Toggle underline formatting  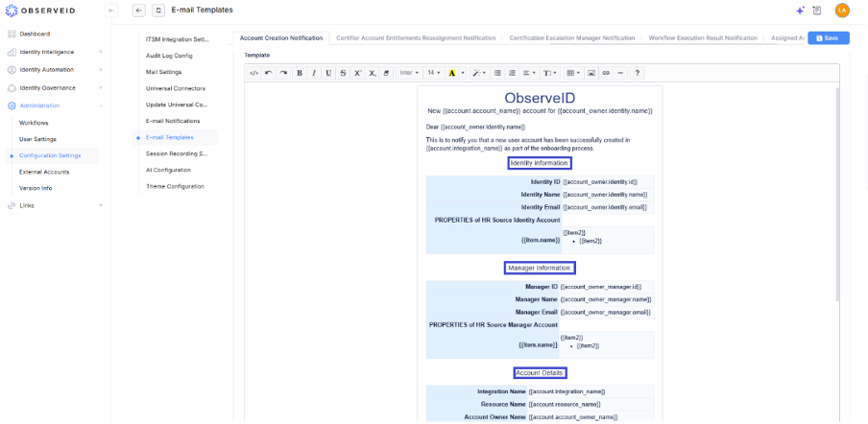328,73
